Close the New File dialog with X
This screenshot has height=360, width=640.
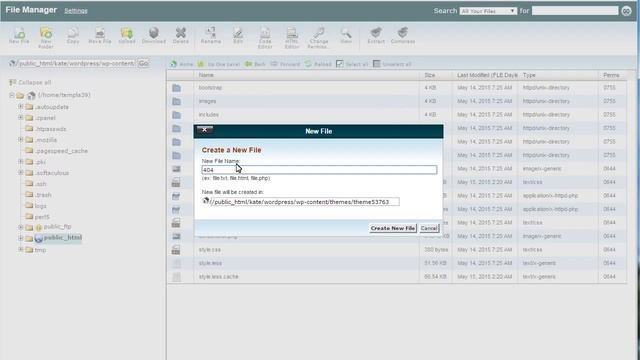(x=204, y=130)
